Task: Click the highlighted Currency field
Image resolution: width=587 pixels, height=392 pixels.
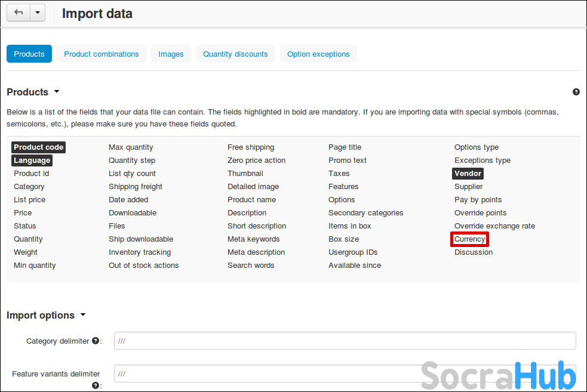Action: click(470, 239)
